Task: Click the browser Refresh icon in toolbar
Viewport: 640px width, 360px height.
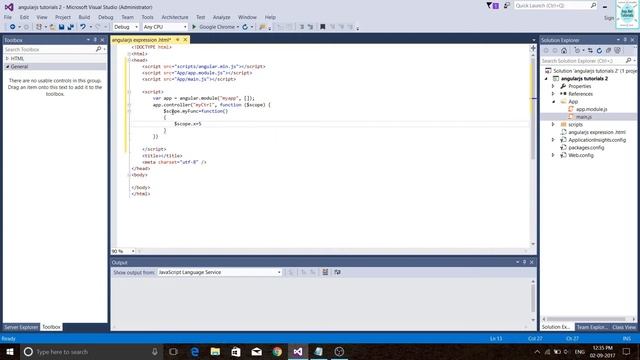Action: click(245, 27)
